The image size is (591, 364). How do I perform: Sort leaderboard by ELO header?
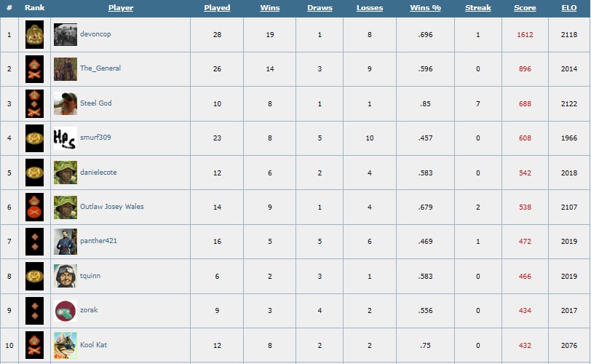click(568, 8)
